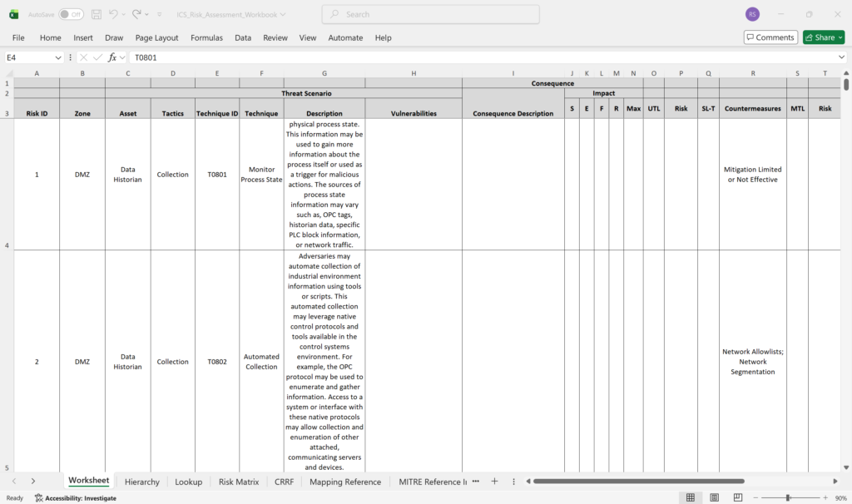Select the Automated Collection cell
852x504 pixels.
[261, 362]
